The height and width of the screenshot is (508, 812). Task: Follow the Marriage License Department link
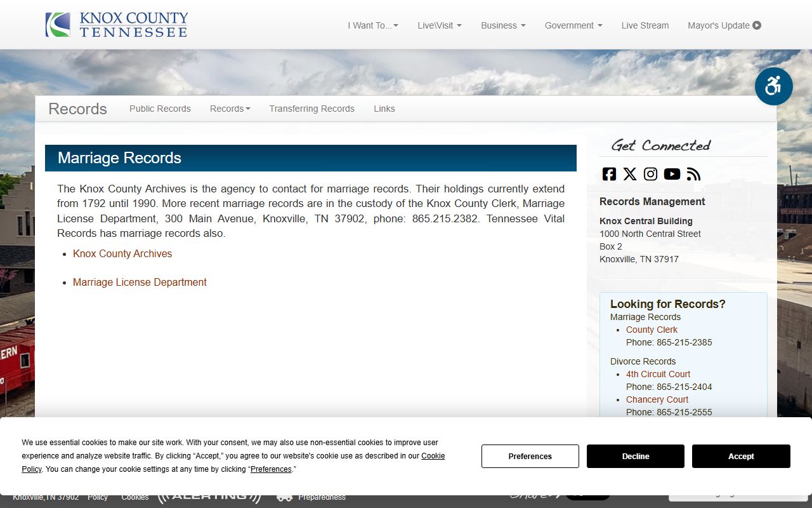140,282
